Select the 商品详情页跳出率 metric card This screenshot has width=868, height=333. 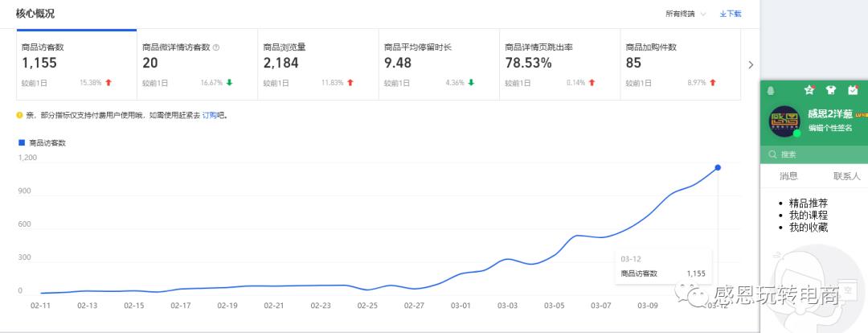point(559,65)
